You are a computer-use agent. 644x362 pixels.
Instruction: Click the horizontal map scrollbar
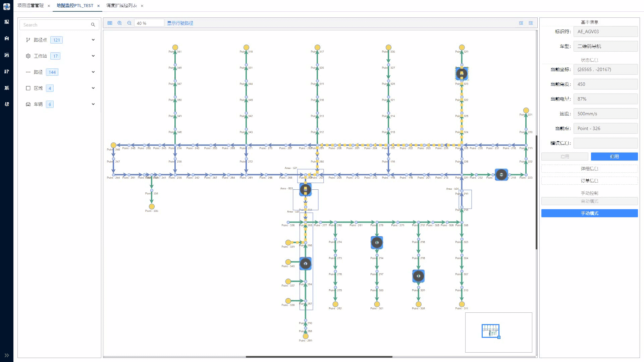pos(319,357)
